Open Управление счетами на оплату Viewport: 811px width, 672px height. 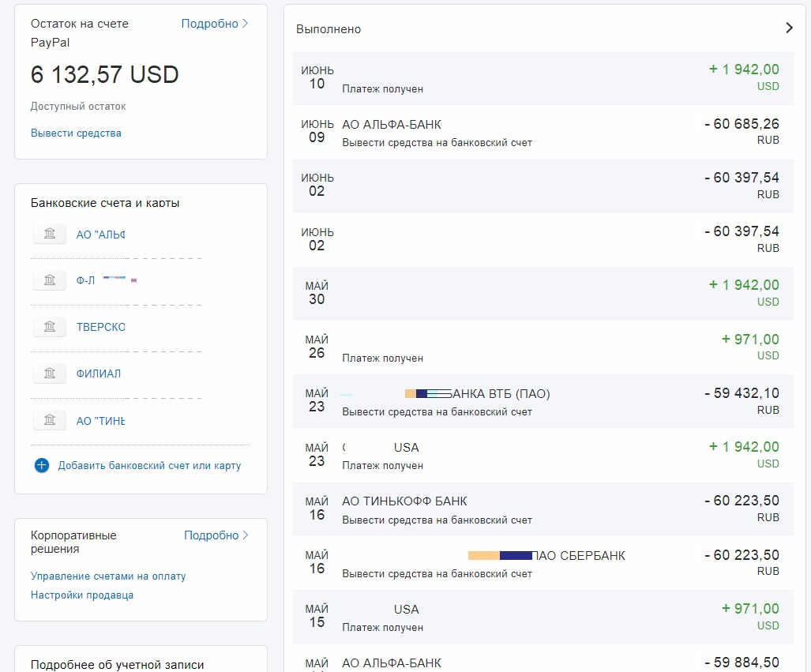click(x=108, y=576)
